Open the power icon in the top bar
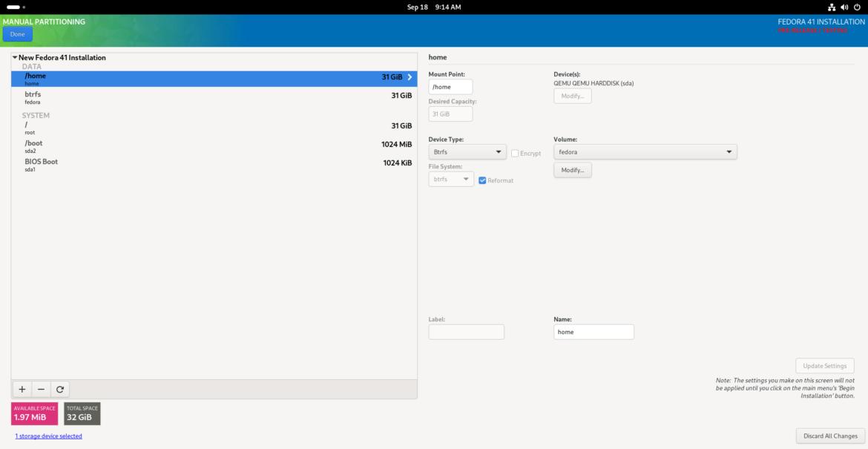Screen dimensions: 868x449 (857, 7)
